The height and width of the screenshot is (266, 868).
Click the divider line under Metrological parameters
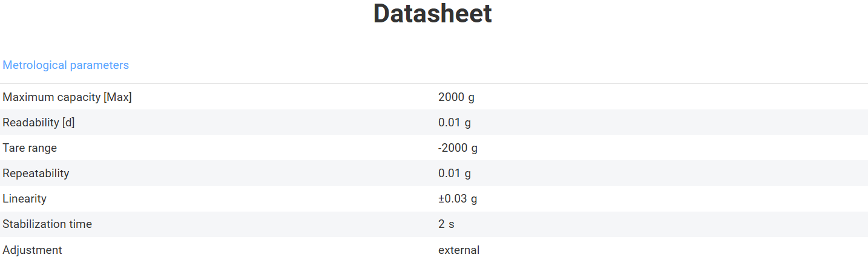point(433,83)
